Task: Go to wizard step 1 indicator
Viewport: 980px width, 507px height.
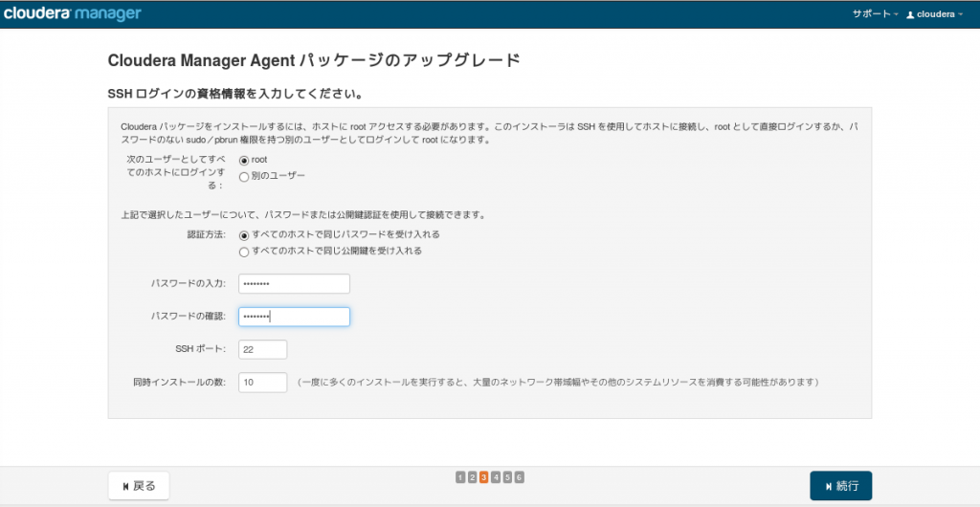Action: [x=460, y=477]
